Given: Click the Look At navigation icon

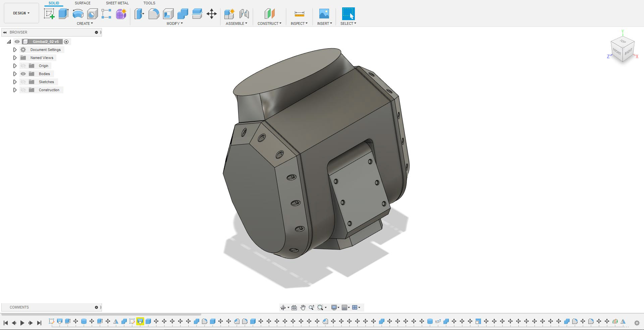Looking at the screenshot, I should 294,308.
